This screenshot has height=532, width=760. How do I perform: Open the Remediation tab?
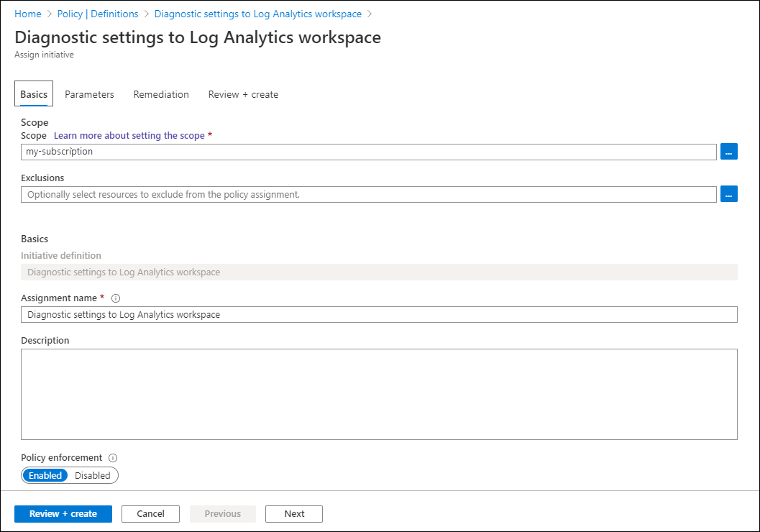(x=160, y=94)
